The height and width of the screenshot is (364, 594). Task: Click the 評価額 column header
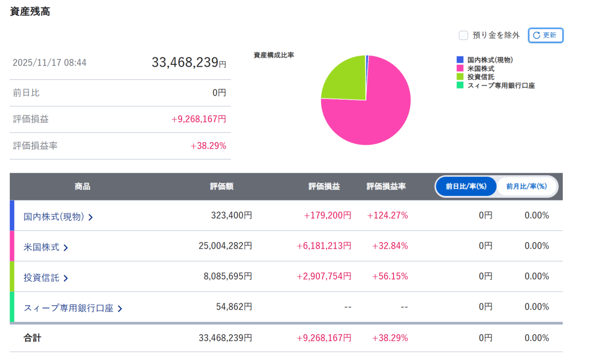[x=222, y=186]
